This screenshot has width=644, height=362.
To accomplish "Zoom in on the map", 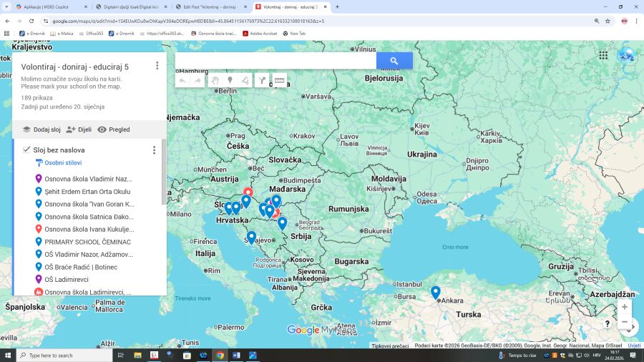I will [x=625, y=307].
